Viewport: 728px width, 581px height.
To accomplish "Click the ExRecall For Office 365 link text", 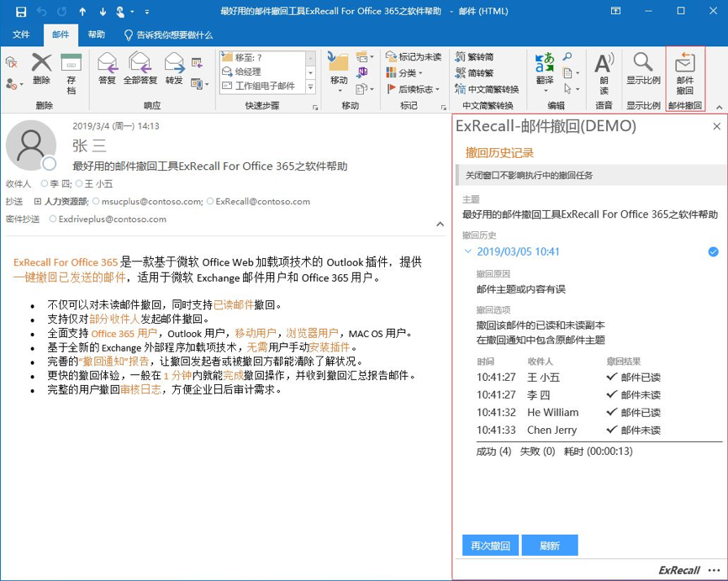I will click(66, 262).
